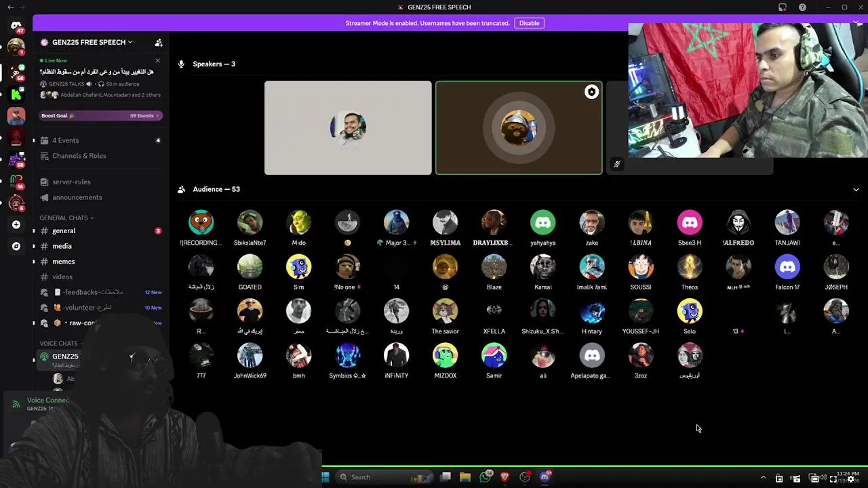Screen dimensions: 868x488
Task: Open Brave browser from the taskbar
Action: coord(505,477)
